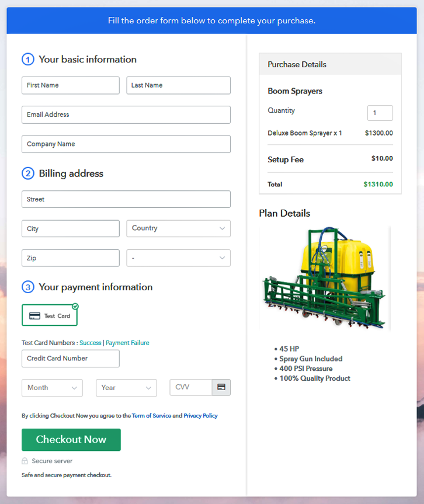Click the credit card icon in Test Card
This screenshot has height=504, width=424.
[x=34, y=316]
